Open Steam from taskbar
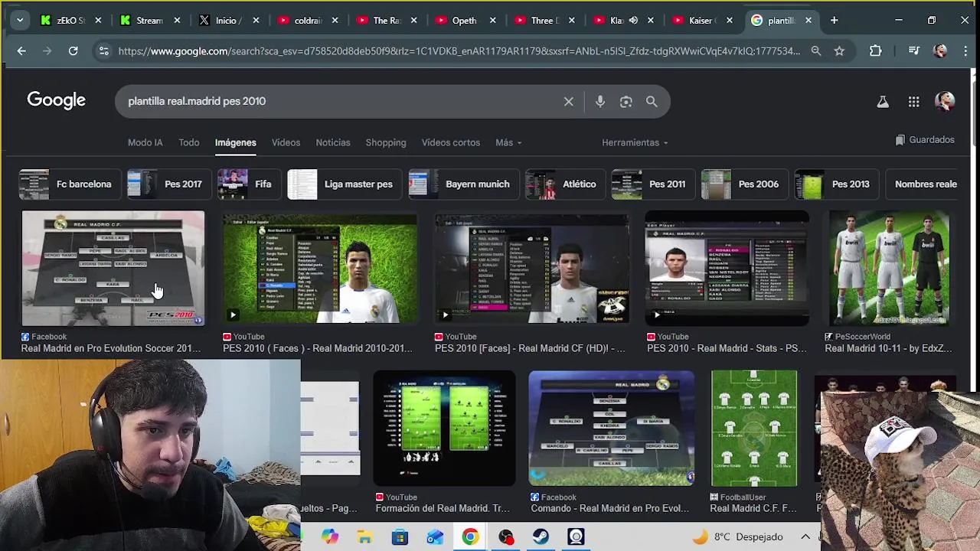This screenshot has height=551, width=980. point(541,536)
